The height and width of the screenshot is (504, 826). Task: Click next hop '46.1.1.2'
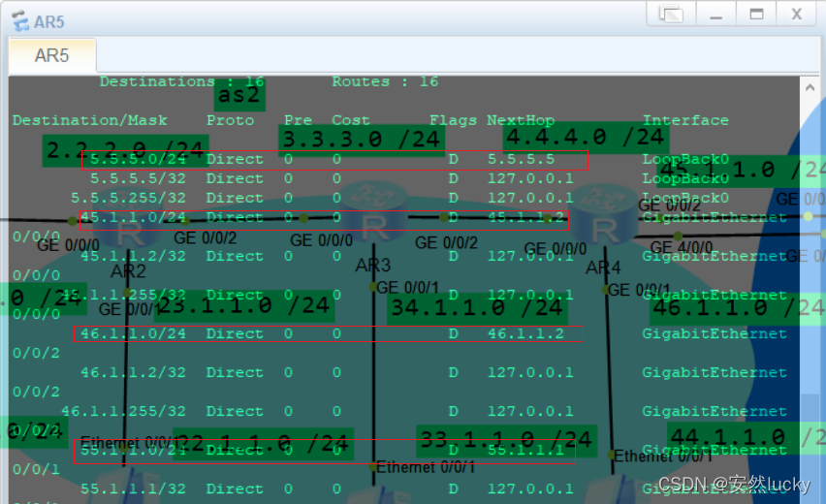tap(525, 333)
